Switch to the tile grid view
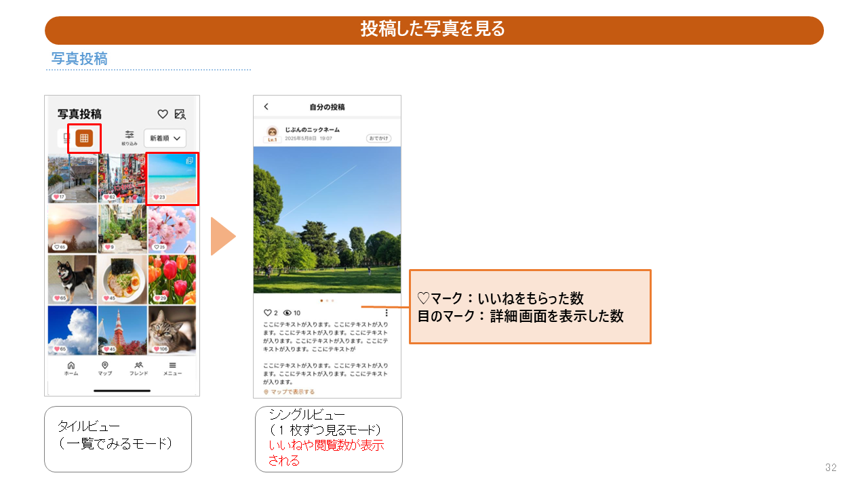Viewport: 868px width, 488px height. point(84,138)
